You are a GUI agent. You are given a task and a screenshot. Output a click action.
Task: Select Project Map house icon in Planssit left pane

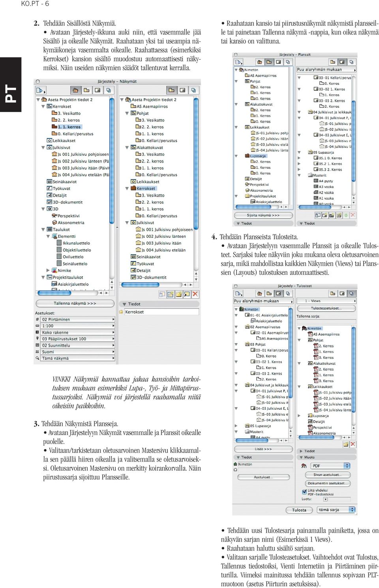click(260, 62)
